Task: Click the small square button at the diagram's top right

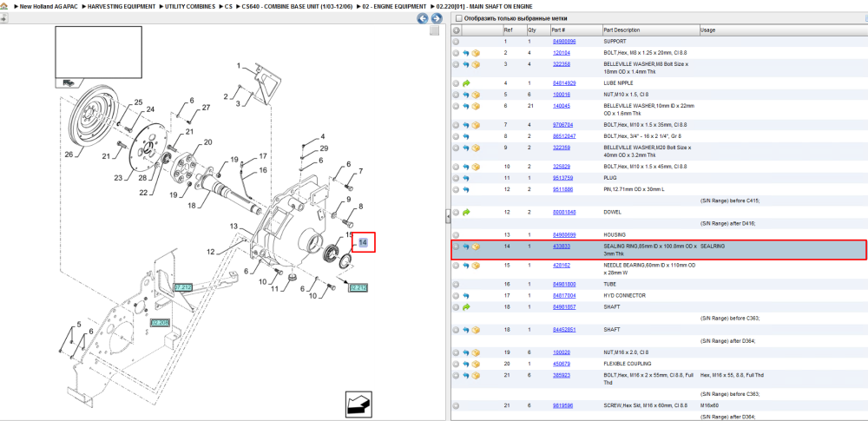Action: coord(435,30)
